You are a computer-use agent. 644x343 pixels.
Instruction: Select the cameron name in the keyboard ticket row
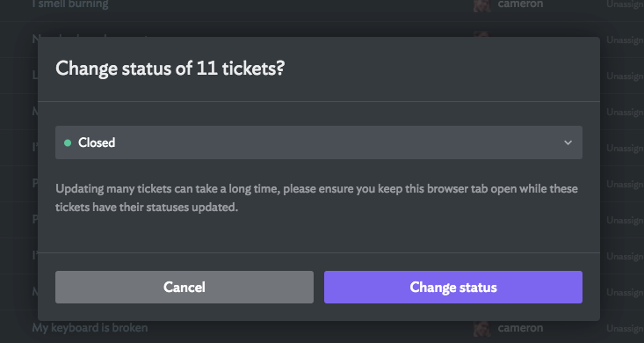tap(520, 328)
